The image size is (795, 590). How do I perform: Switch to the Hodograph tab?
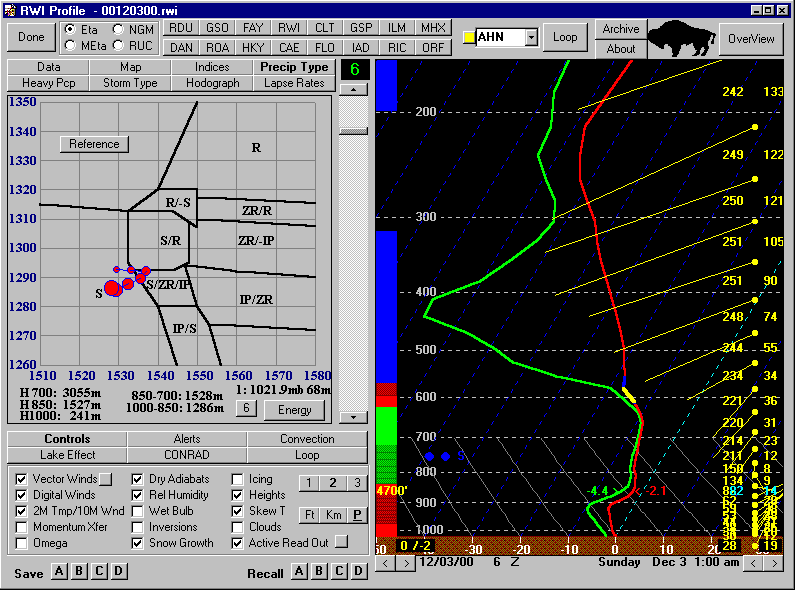click(x=213, y=83)
